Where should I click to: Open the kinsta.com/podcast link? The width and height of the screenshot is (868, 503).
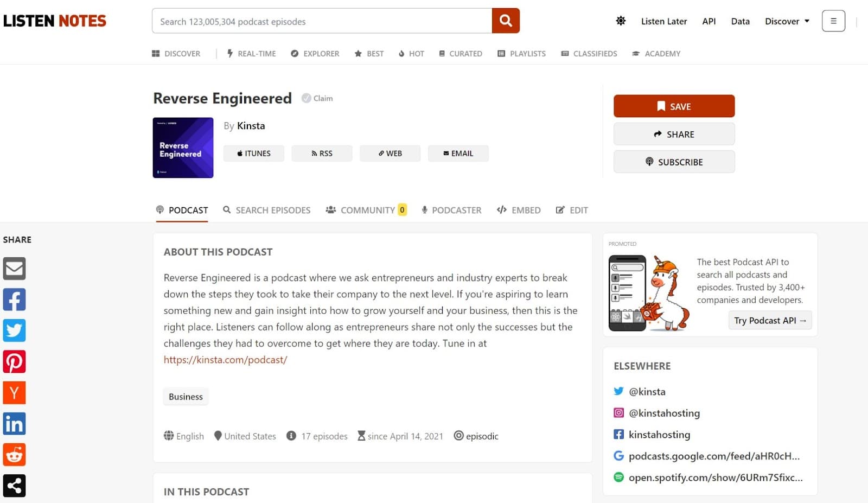pyautogui.click(x=226, y=359)
